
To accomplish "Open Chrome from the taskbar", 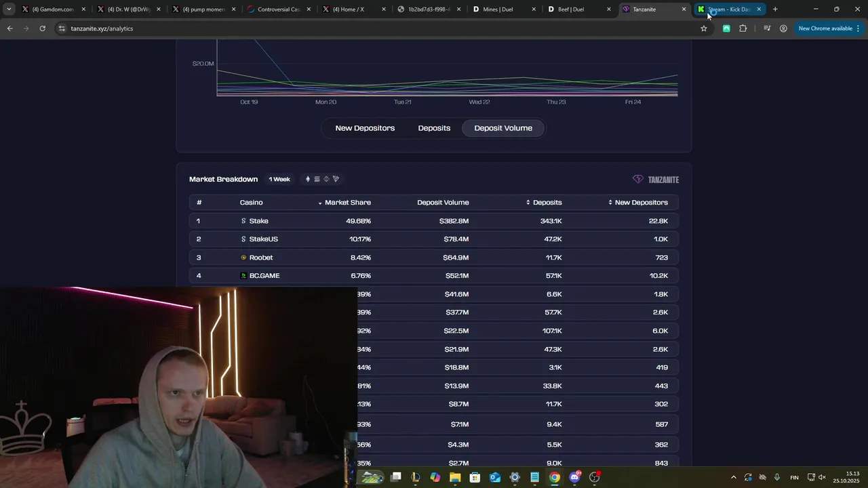I will (x=555, y=477).
